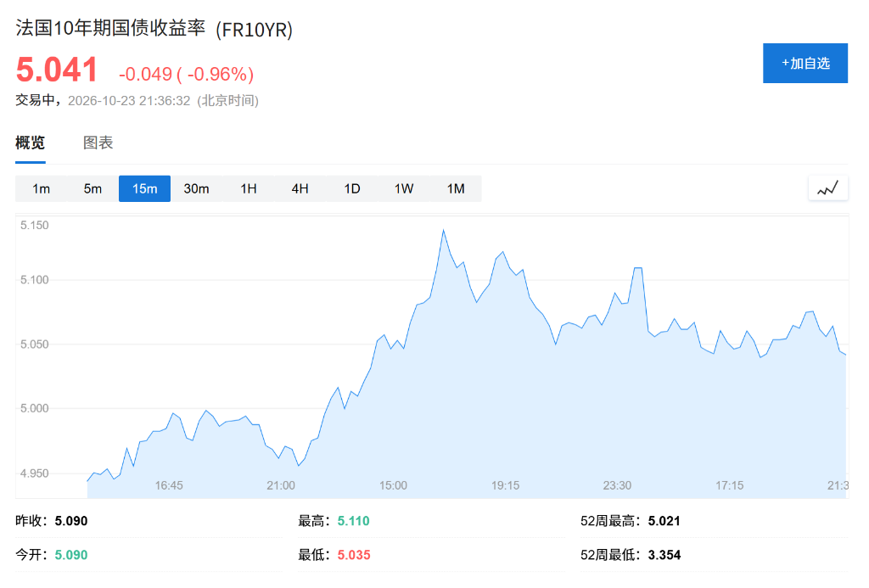
Task: Click the 最高 value 5.110
Action: [x=354, y=521]
